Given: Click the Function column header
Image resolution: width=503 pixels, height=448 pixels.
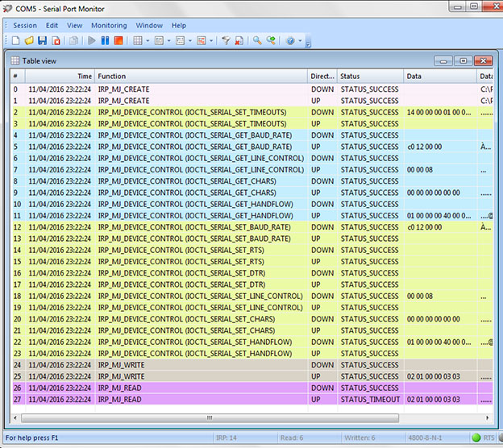Looking at the screenshot, I should coord(202,77).
